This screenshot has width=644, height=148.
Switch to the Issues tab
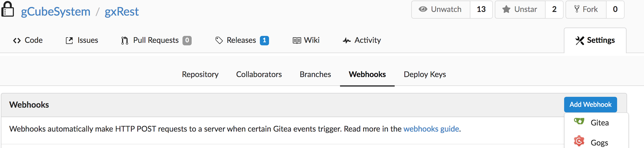[x=82, y=40]
